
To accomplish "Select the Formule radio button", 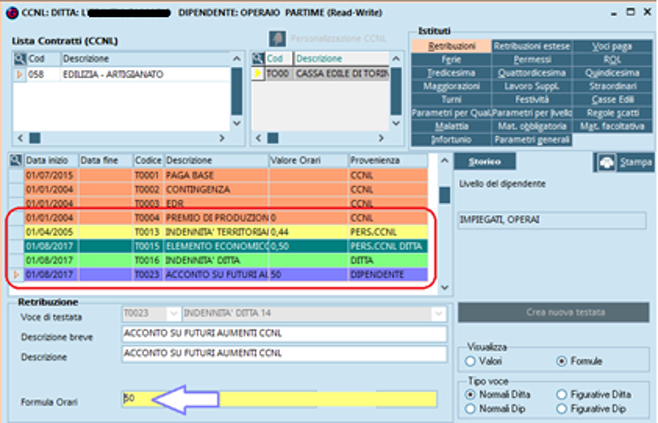I will coord(561,361).
